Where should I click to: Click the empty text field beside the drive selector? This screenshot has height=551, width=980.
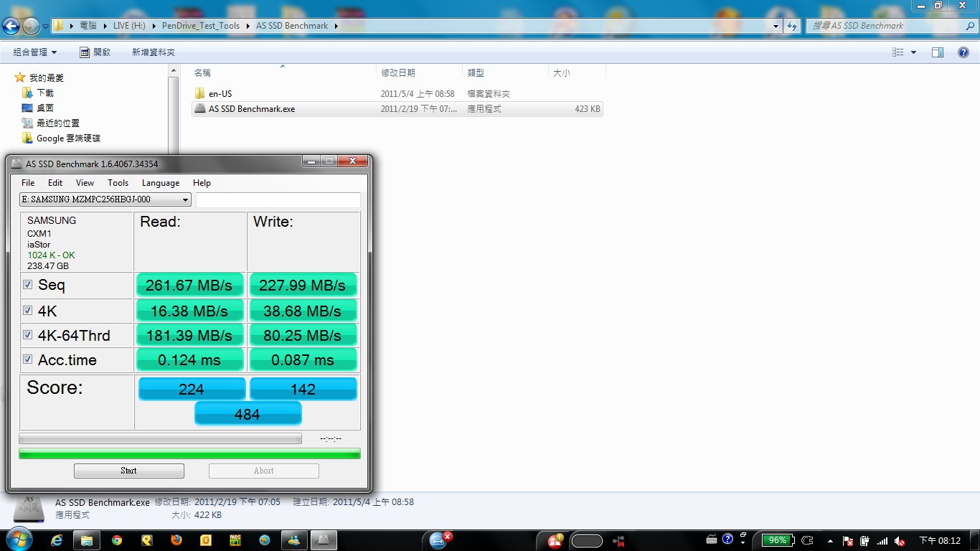click(278, 200)
